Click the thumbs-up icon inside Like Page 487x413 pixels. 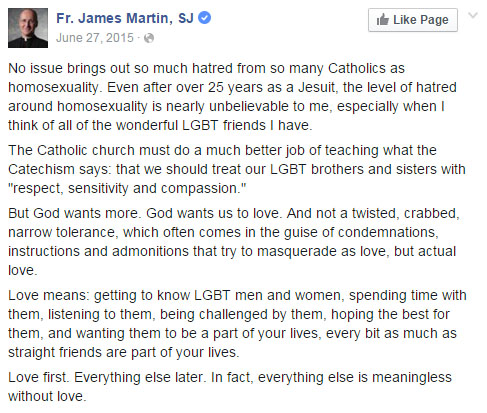pyautogui.click(x=383, y=20)
